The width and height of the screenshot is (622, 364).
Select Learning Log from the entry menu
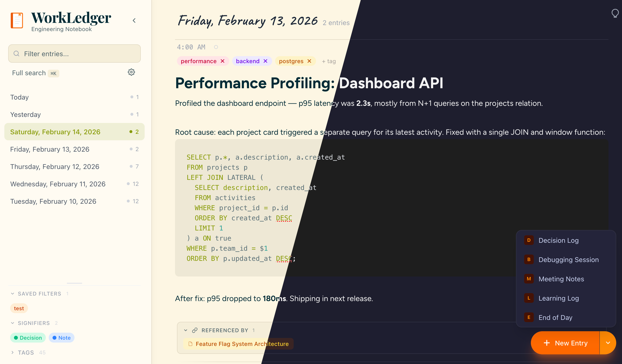click(x=559, y=298)
